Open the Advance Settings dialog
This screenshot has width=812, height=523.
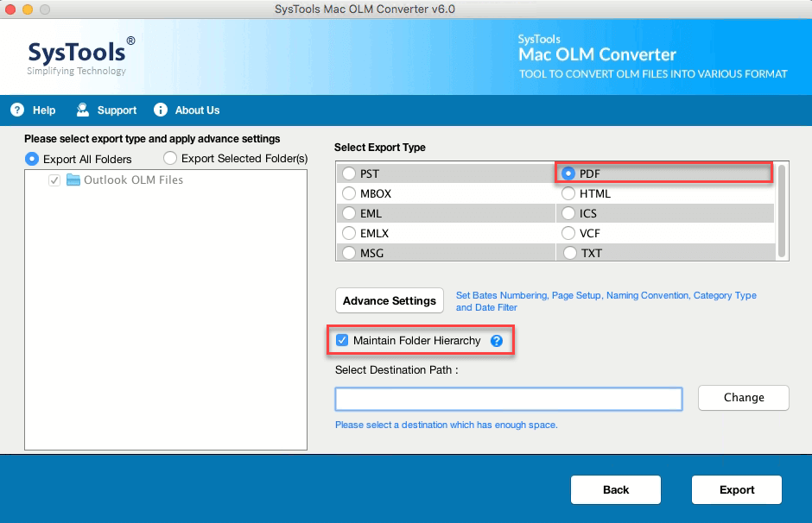tap(390, 301)
